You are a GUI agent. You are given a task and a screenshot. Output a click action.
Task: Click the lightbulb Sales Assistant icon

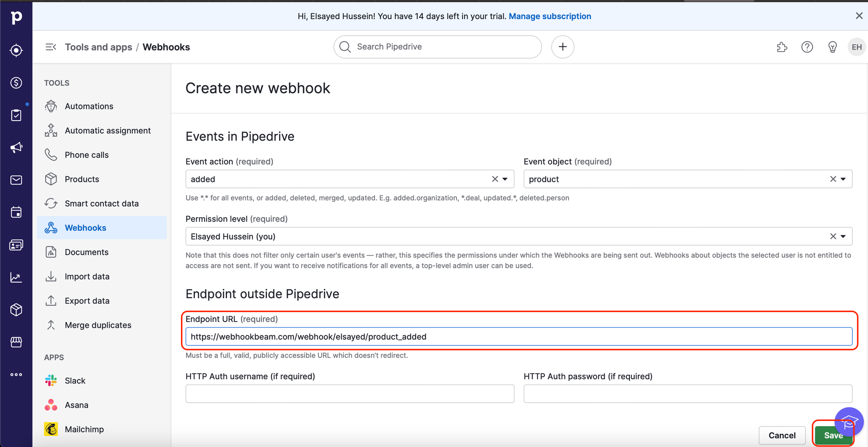click(832, 47)
